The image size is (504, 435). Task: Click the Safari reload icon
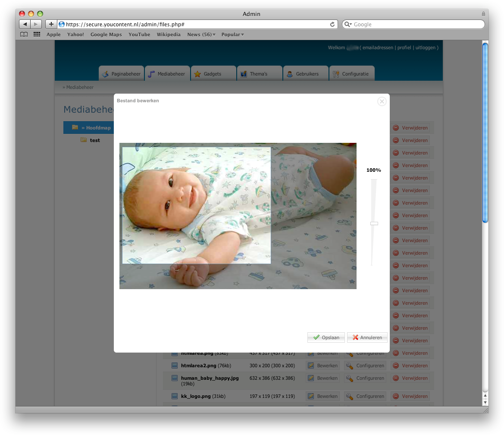pyautogui.click(x=332, y=25)
